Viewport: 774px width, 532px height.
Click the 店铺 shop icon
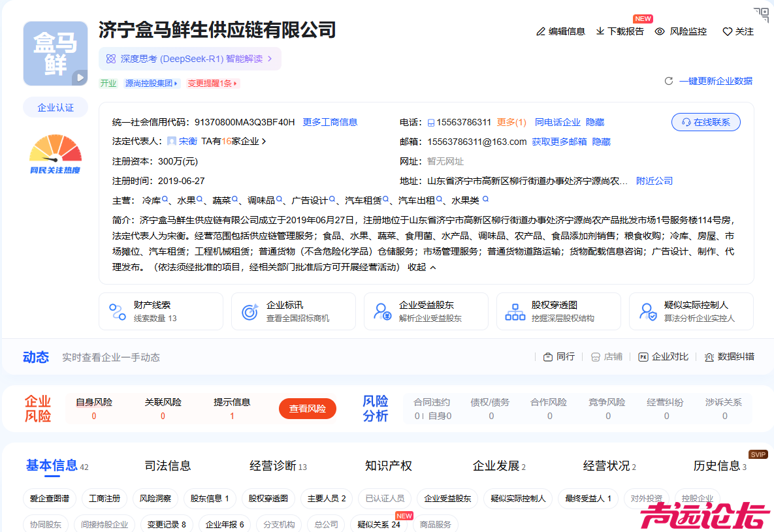[595, 357]
